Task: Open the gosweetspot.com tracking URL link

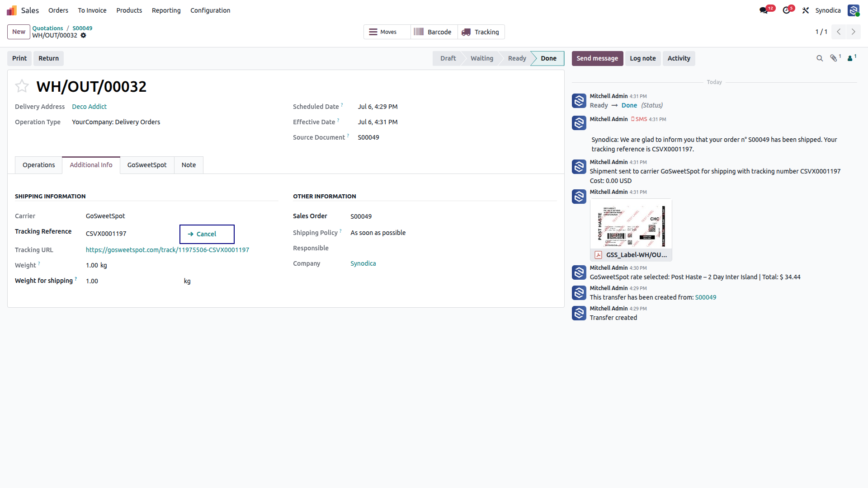Action: (x=167, y=250)
